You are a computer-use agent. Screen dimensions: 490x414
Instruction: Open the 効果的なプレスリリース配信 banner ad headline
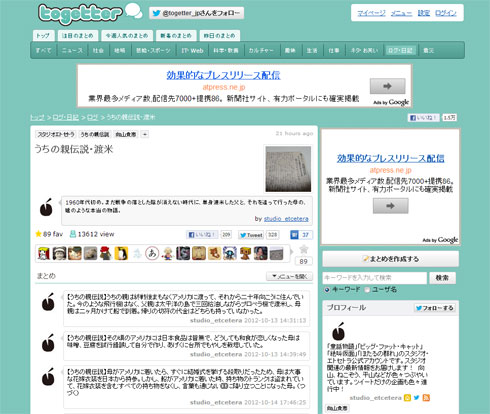click(x=223, y=75)
